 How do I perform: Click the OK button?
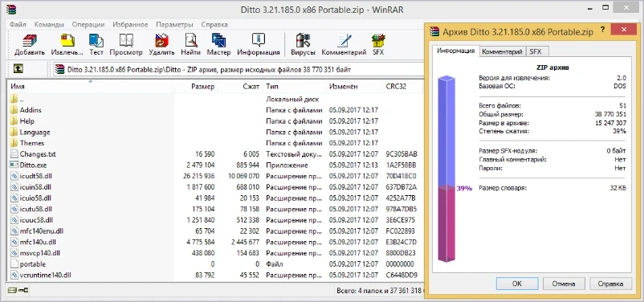point(516,284)
